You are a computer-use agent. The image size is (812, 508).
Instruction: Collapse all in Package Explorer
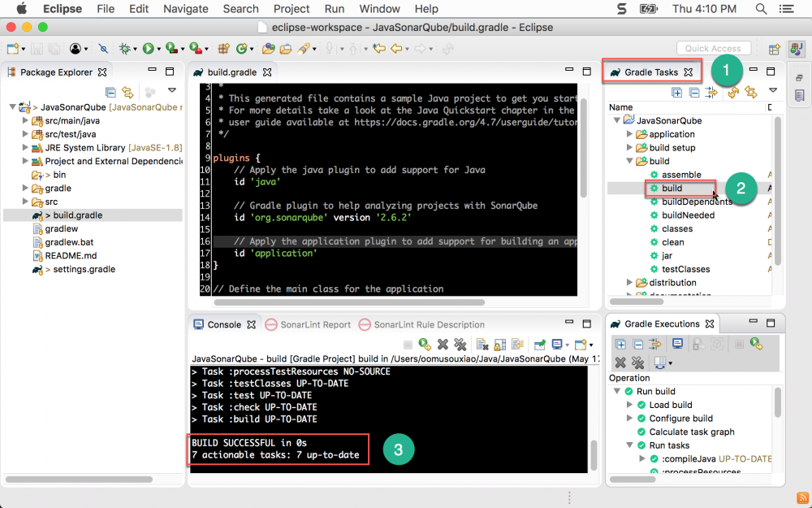[x=110, y=93]
